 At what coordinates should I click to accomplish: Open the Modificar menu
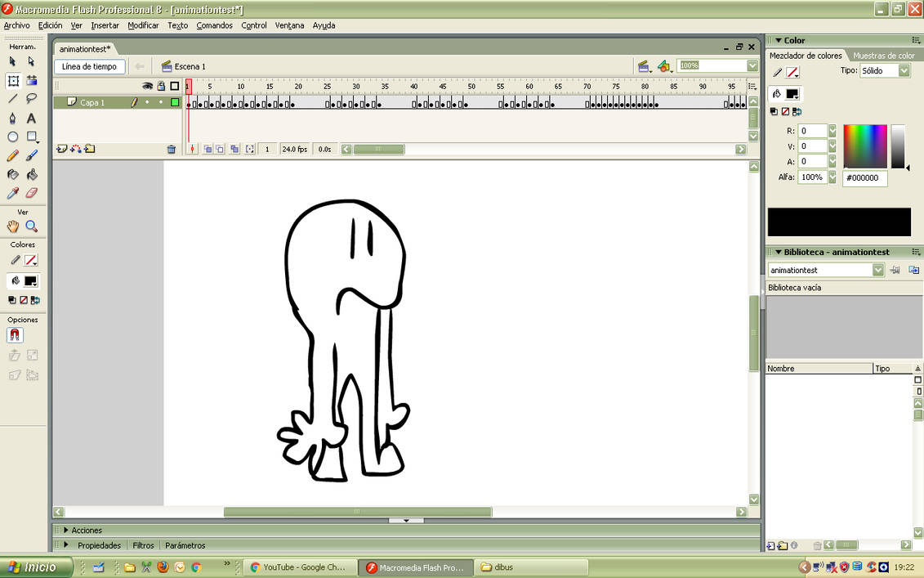(x=143, y=25)
